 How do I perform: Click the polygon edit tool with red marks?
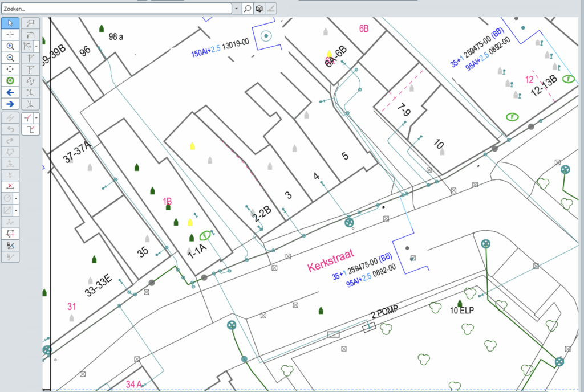[10, 234]
